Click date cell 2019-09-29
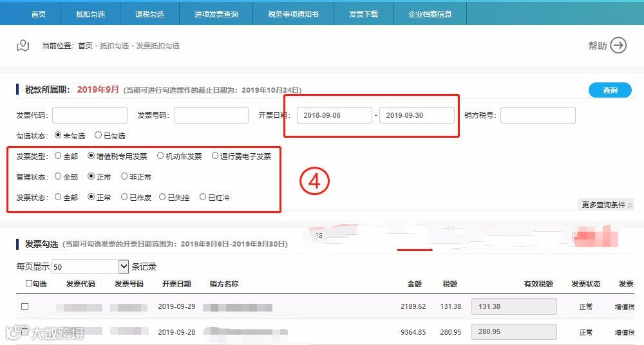Image resolution: width=644 pixels, height=345 pixels. 176,306
